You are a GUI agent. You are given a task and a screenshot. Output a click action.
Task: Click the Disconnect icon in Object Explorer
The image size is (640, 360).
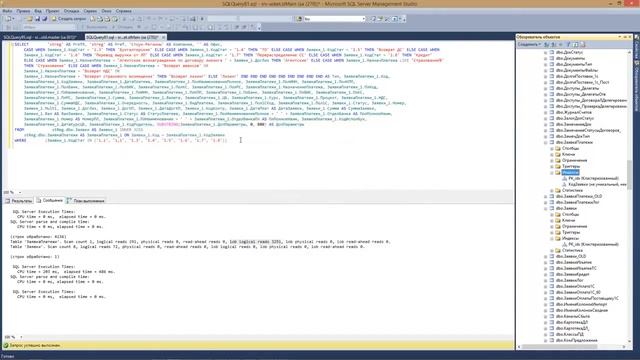[x=553, y=44]
